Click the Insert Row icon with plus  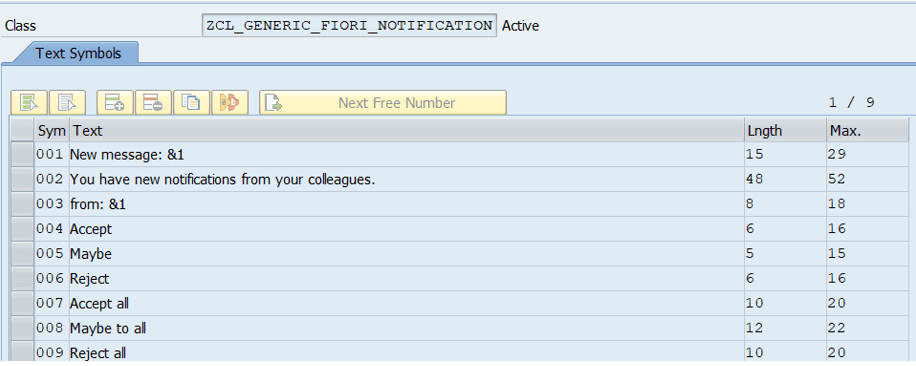tap(114, 103)
